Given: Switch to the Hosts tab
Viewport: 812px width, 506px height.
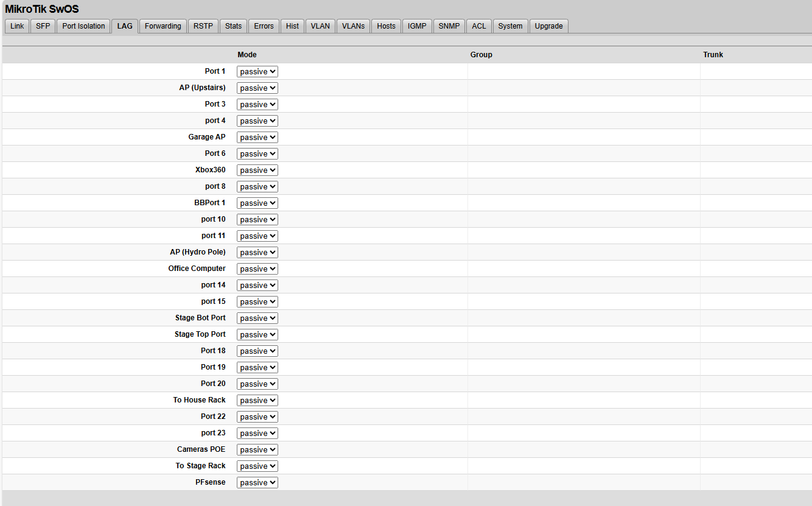Looking at the screenshot, I should pos(386,26).
